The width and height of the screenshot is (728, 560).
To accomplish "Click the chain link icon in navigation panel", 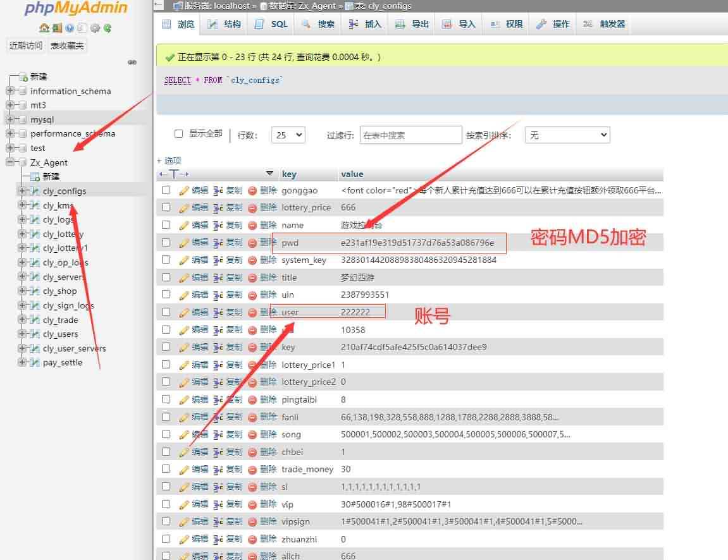I will (132, 62).
